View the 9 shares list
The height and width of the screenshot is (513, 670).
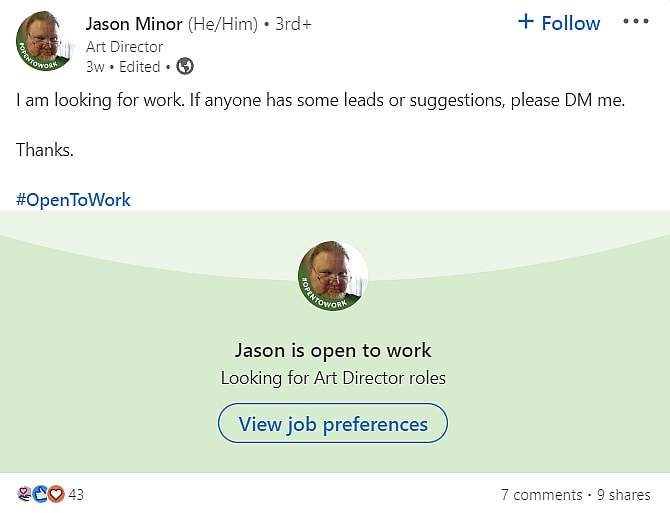point(624,495)
